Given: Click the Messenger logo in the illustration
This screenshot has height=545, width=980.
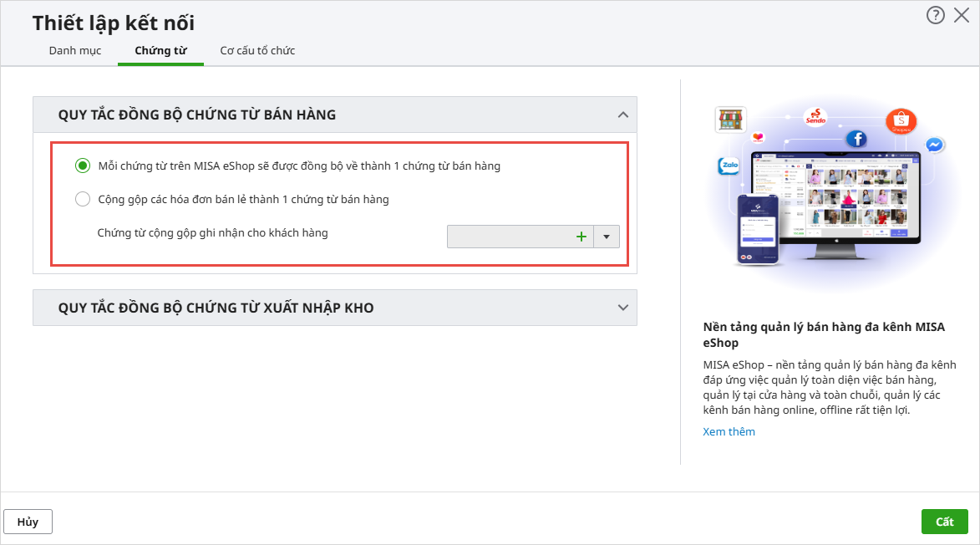Looking at the screenshot, I should (935, 145).
